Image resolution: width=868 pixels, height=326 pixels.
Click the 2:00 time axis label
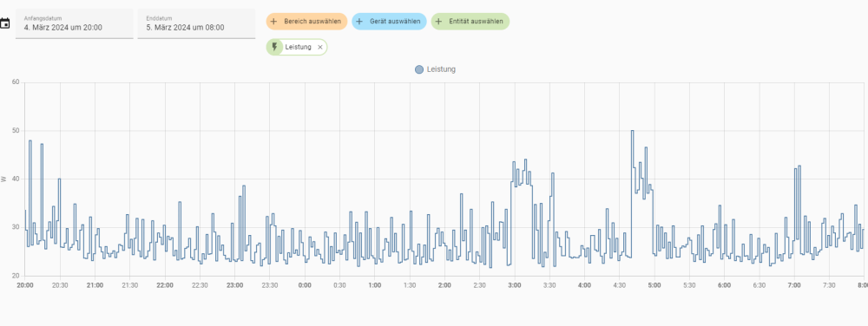pyautogui.click(x=444, y=285)
